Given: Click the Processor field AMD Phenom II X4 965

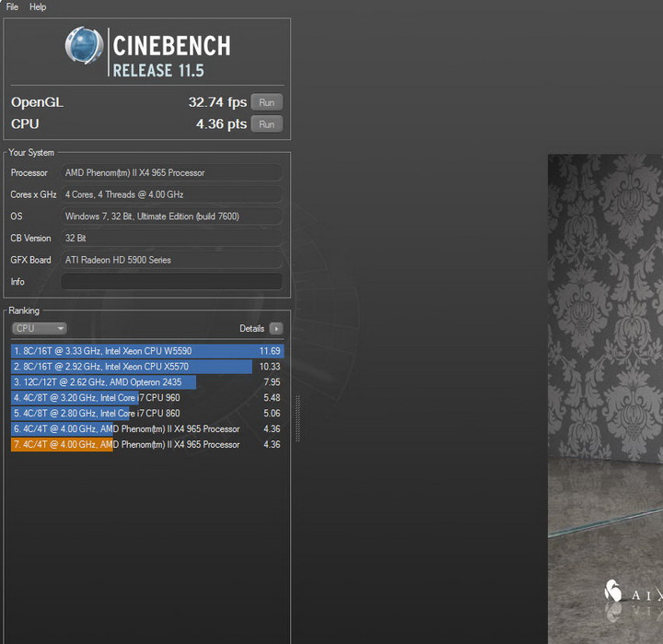Looking at the screenshot, I should point(172,172).
